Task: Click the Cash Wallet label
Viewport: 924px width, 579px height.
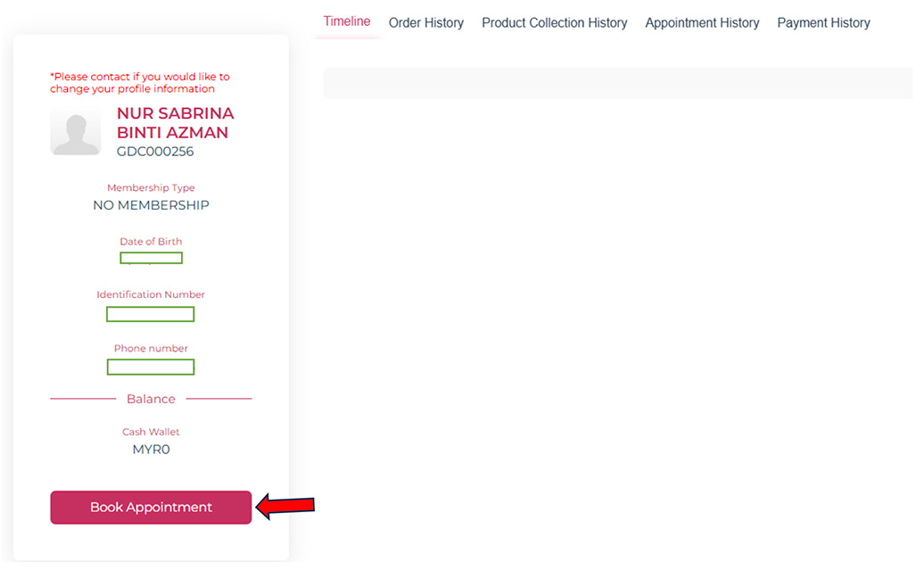Action: pos(151,432)
